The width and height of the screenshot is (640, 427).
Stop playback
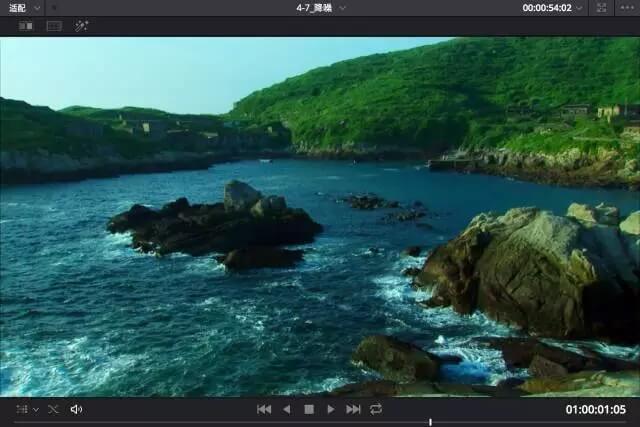click(x=309, y=409)
